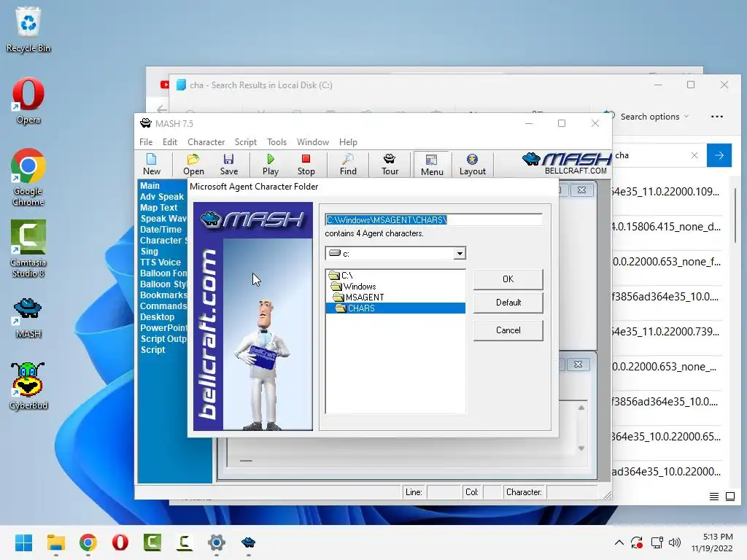The height and width of the screenshot is (560, 747).
Task: Click the Cancel button in dialog
Action: coord(508,330)
